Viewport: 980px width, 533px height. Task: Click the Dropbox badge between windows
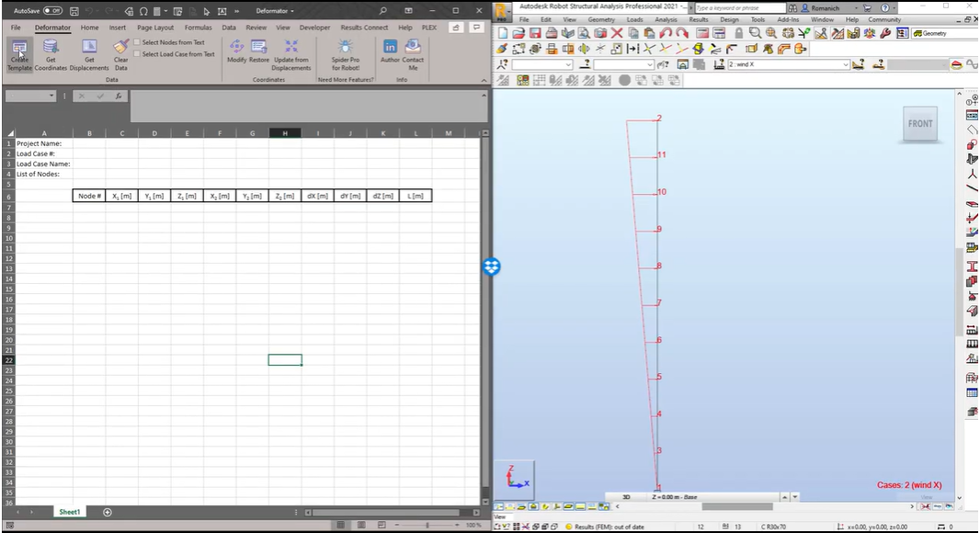(491, 266)
